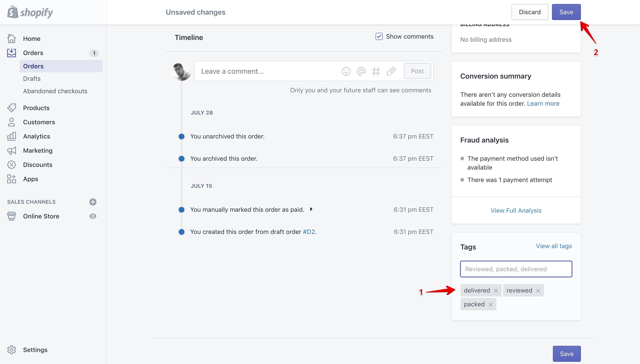
Task: Post the comment
Action: [x=417, y=71]
